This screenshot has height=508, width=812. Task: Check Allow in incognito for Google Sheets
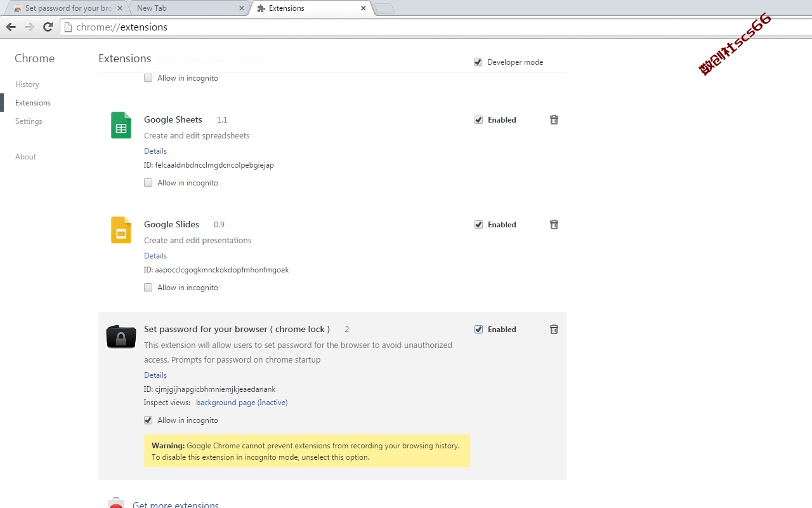tap(148, 182)
